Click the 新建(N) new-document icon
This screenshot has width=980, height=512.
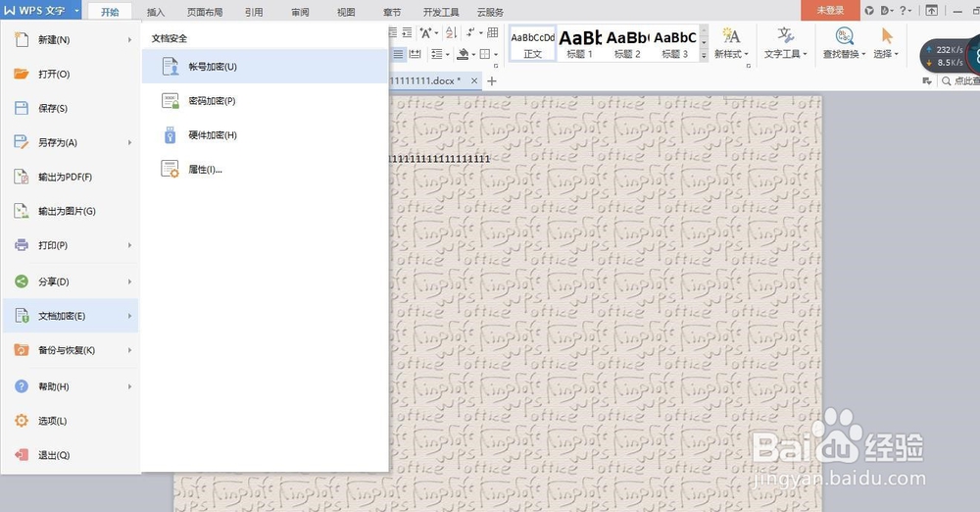(x=22, y=39)
